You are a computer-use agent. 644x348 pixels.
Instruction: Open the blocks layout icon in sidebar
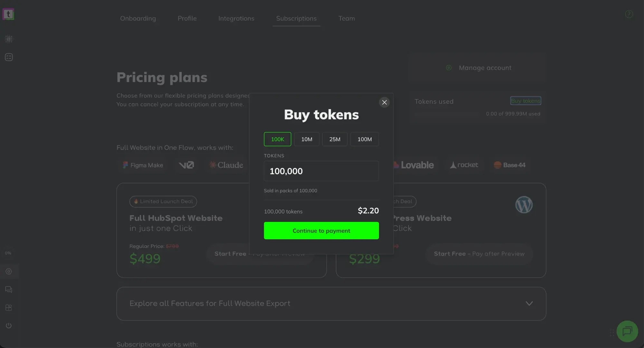[x=9, y=307]
